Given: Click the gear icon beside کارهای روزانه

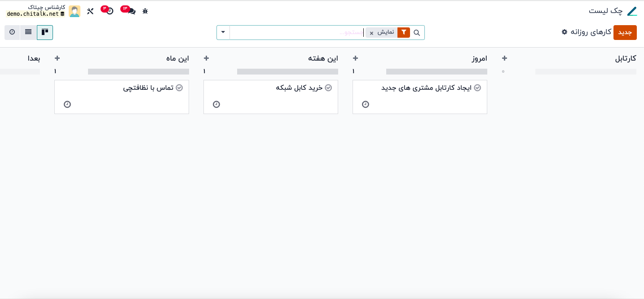Looking at the screenshot, I should tap(565, 32).
